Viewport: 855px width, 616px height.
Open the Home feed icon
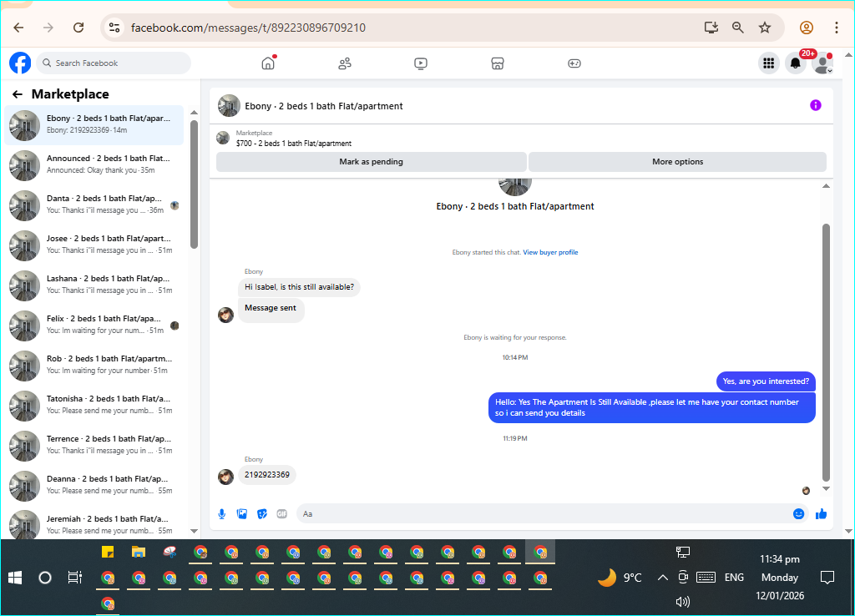coord(268,63)
